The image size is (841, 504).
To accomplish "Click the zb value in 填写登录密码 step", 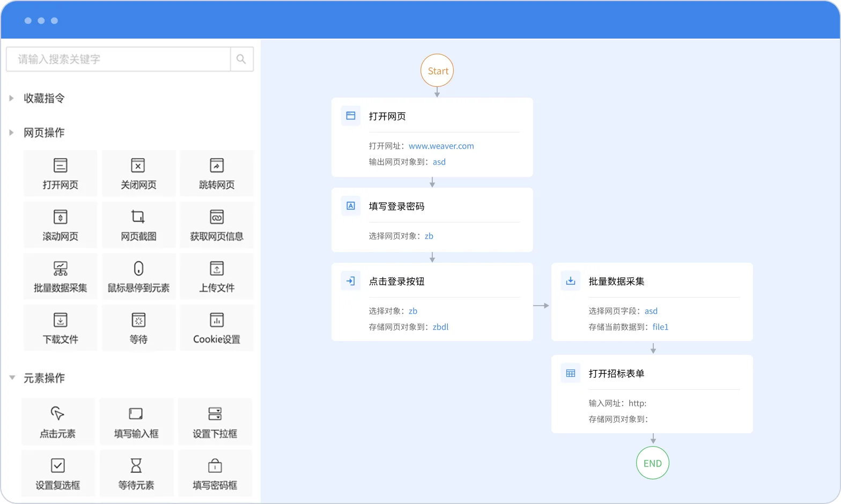I will (429, 236).
